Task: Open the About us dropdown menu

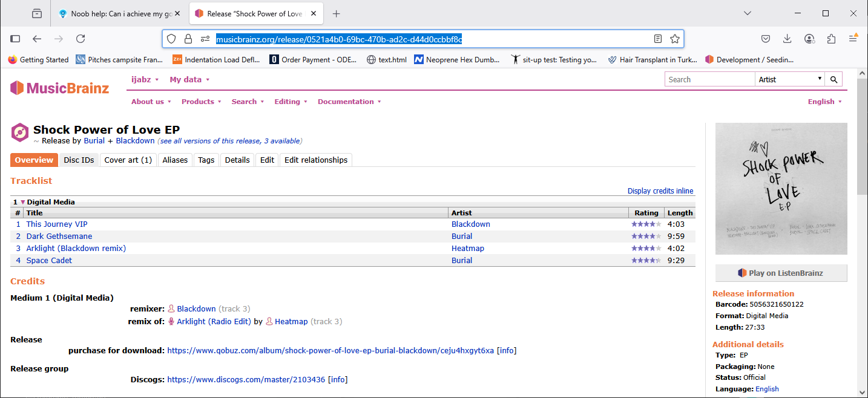Action: [x=151, y=102]
